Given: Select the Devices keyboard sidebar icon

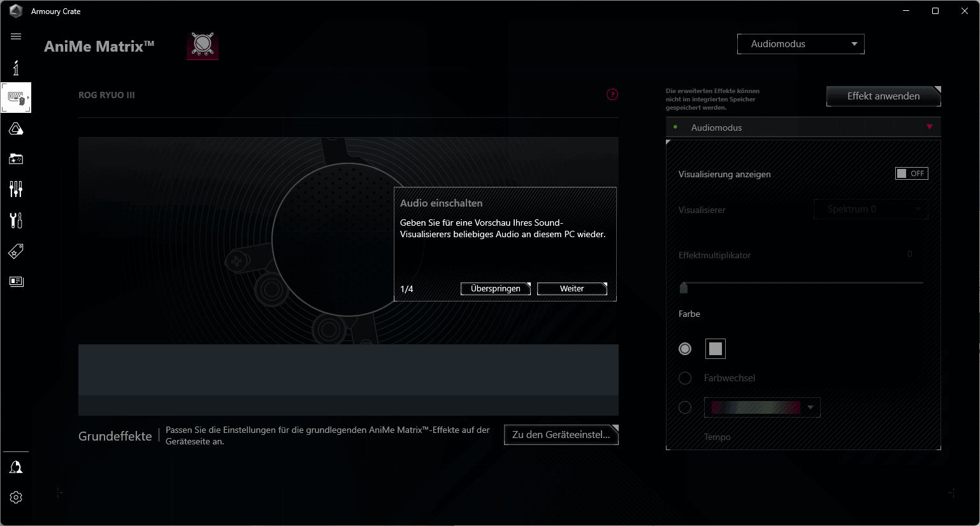Looking at the screenshot, I should pyautogui.click(x=16, y=98).
